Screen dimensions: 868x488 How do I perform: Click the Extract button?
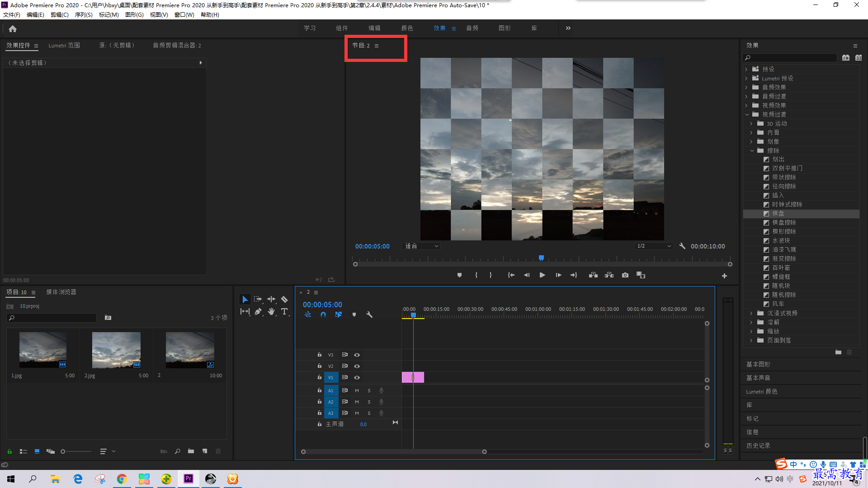tap(609, 275)
